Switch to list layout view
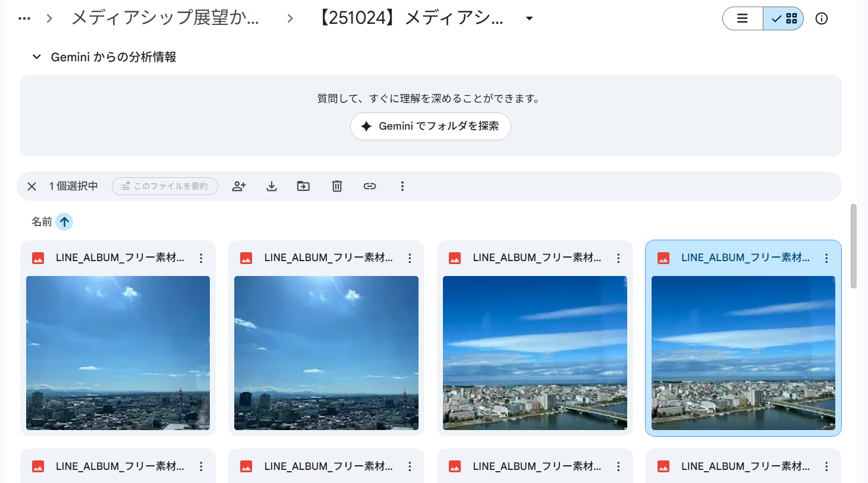Image resolution: width=868 pixels, height=483 pixels. pyautogui.click(x=743, y=18)
